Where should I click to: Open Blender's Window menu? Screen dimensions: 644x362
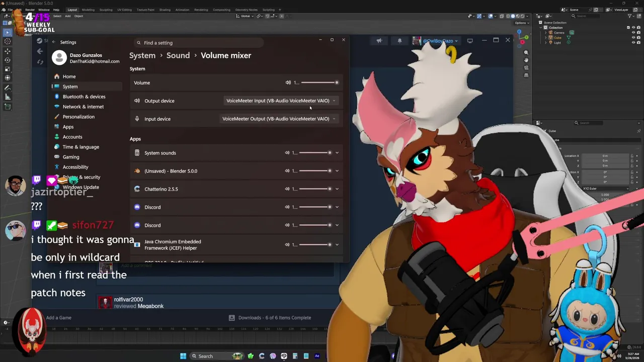coord(44,10)
